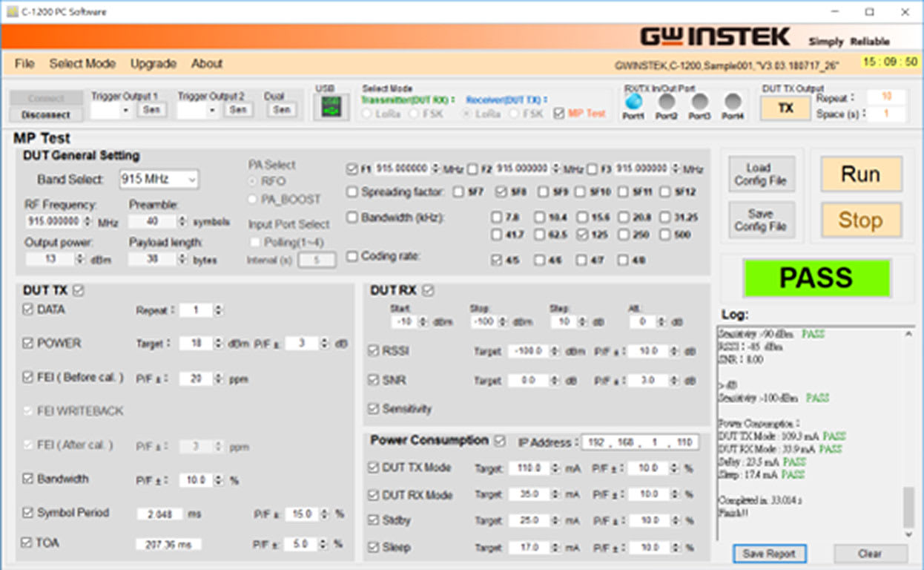Click the TX button in DUT TX Output
924x570 pixels.
[785, 108]
